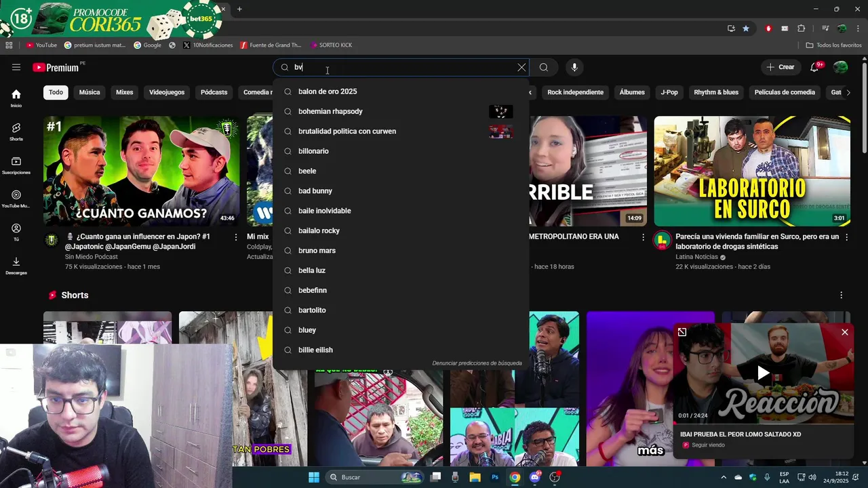Image resolution: width=868 pixels, height=488 pixels.
Task: Open Sin Miedo Podcast channel link
Action: click(92, 257)
